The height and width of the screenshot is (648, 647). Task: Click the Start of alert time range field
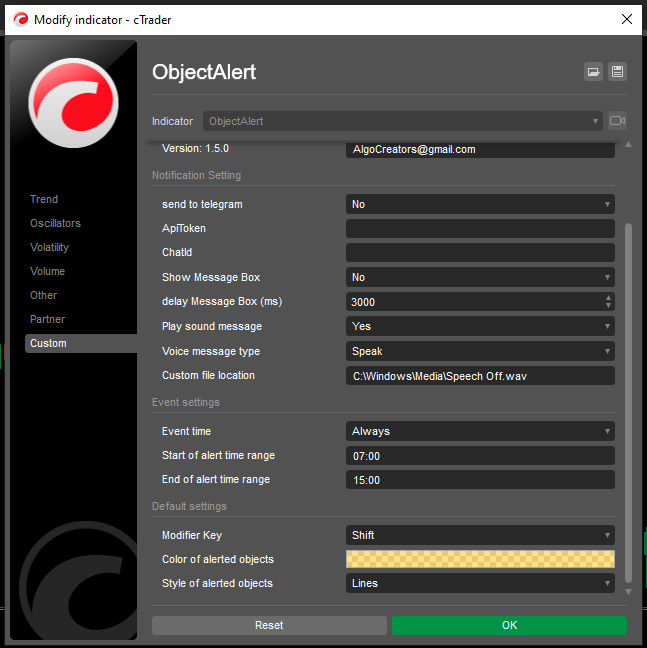click(x=480, y=455)
